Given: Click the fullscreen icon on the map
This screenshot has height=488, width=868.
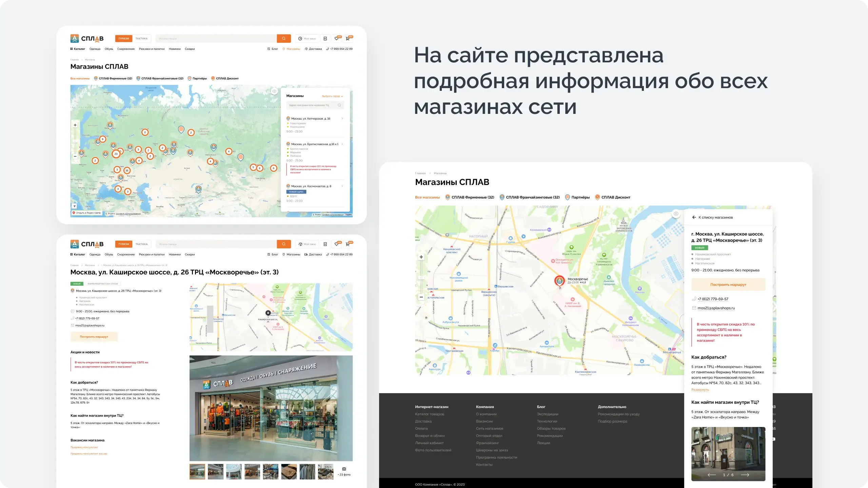Looking at the screenshot, I should click(x=275, y=91).
